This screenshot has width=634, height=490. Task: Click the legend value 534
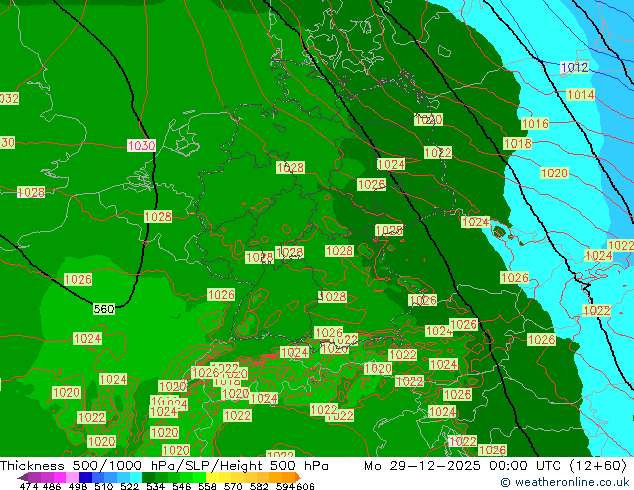click(155, 486)
